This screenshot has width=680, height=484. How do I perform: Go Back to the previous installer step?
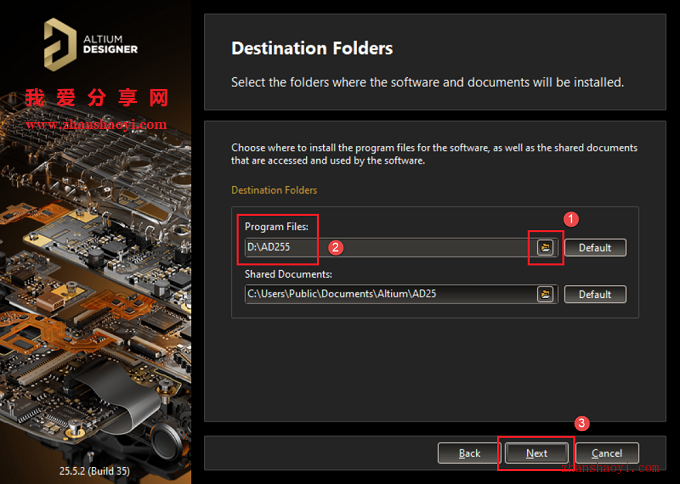click(469, 453)
